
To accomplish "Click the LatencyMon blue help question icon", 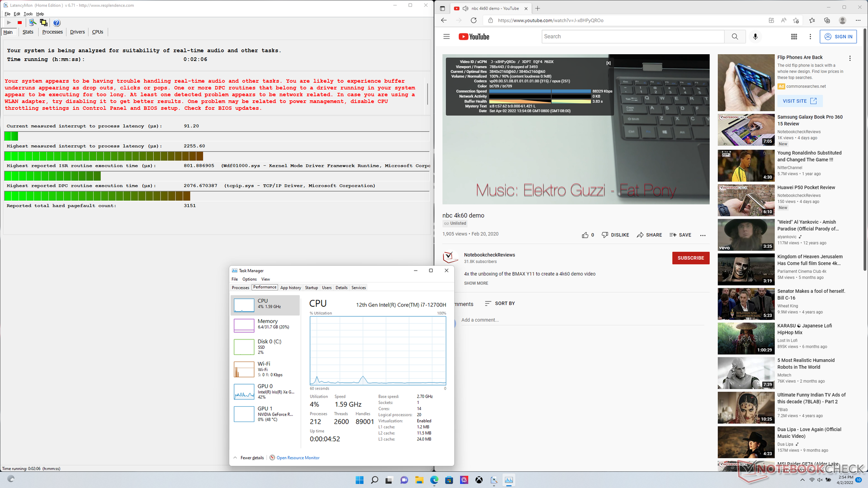I will pyautogui.click(x=57, y=23).
